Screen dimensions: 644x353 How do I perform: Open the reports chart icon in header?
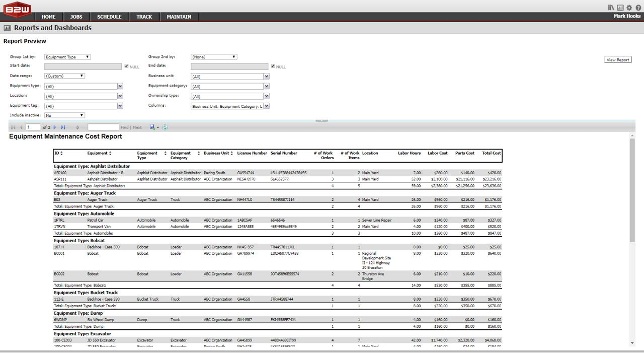(x=620, y=8)
